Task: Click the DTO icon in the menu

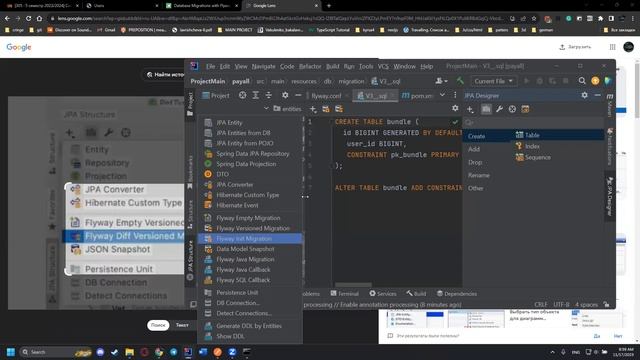Action: (208, 174)
